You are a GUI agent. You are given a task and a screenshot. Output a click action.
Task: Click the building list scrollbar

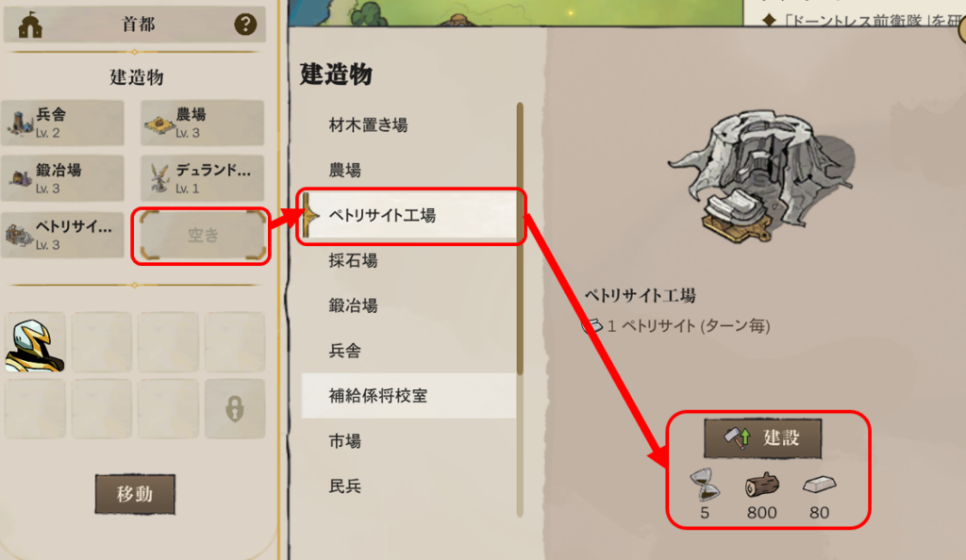pyautogui.click(x=520, y=239)
